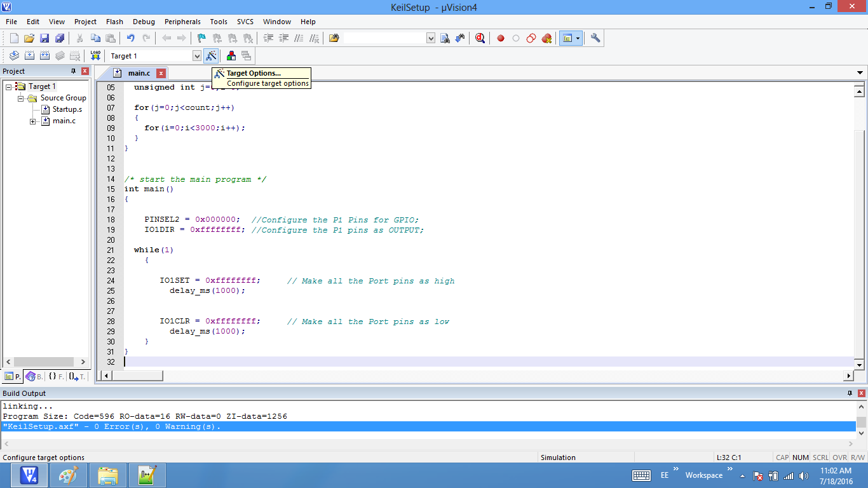868x488 pixels.
Task: Close the Project panel
Action: pos(85,71)
